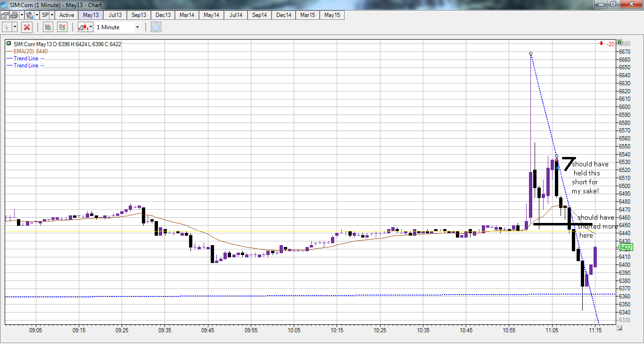Open chart properties icon in top toolbar
The width and height of the screenshot is (644, 362).
click(x=4, y=15)
